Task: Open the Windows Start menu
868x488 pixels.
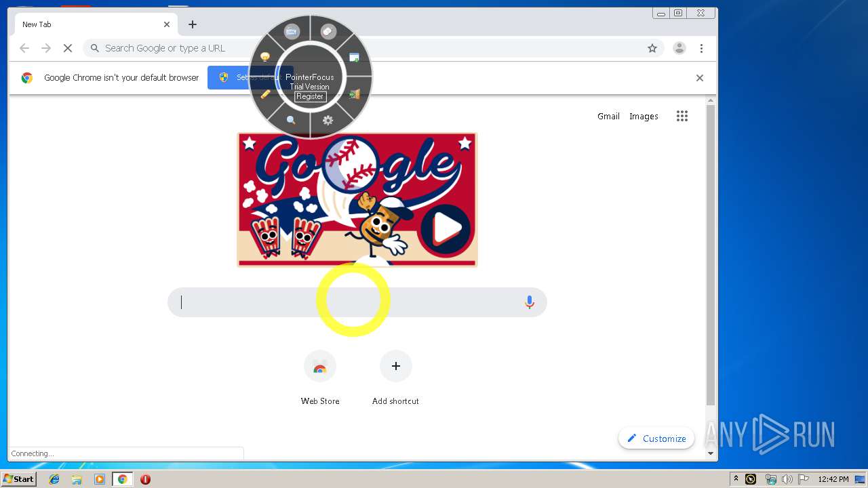Action: tap(19, 479)
